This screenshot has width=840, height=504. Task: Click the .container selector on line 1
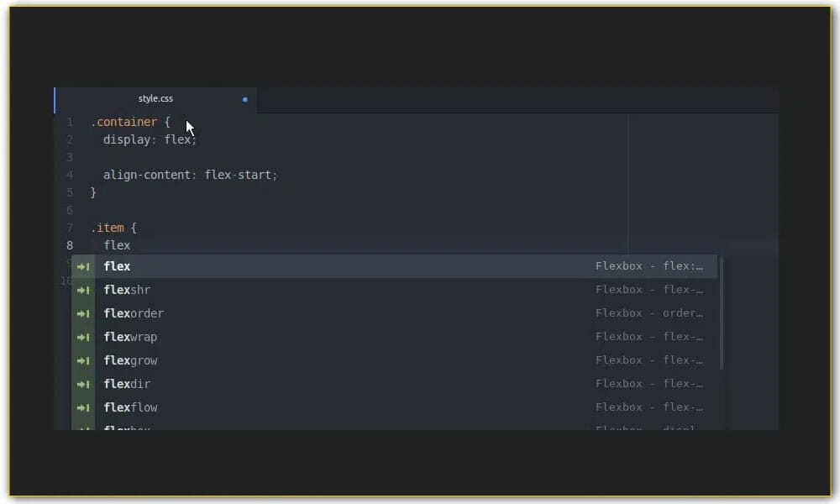coord(123,122)
